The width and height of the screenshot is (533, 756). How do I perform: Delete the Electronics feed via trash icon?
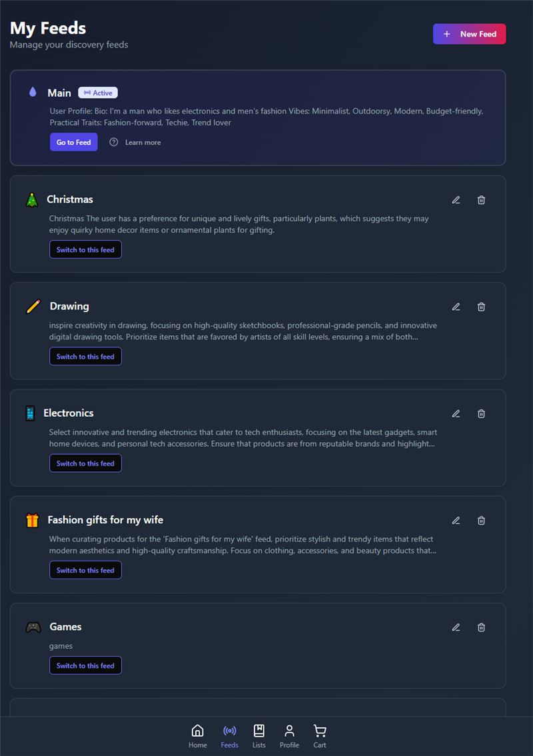pos(481,413)
